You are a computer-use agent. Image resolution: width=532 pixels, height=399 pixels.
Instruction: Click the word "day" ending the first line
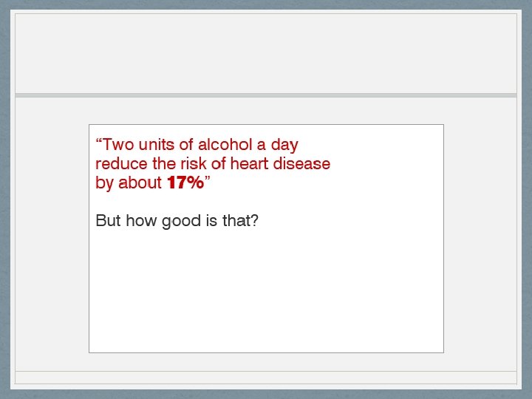coord(284,144)
